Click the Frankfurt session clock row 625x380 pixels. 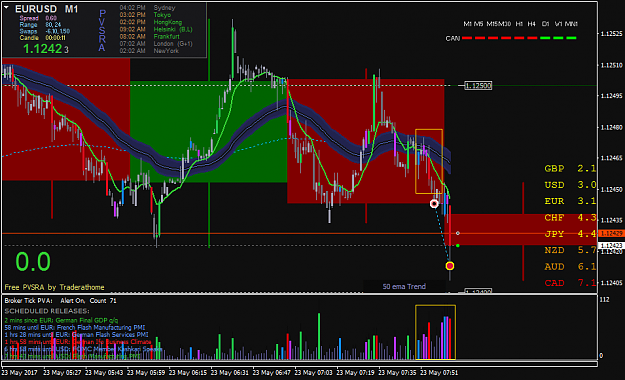point(149,37)
